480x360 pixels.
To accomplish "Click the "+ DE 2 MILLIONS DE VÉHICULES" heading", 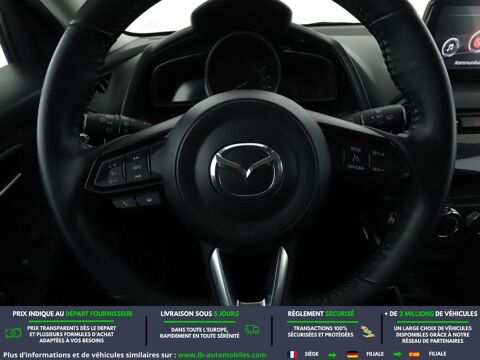I will (x=431, y=314).
